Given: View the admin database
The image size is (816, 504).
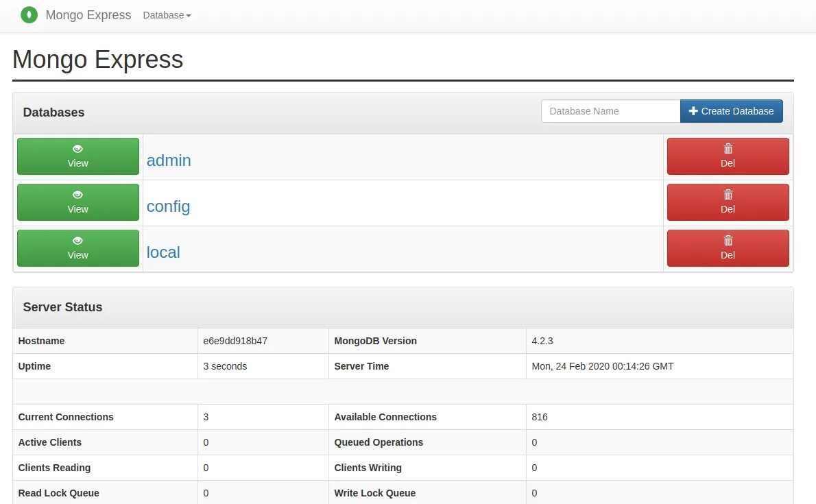Looking at the screenshot, I should coord(78,156).
